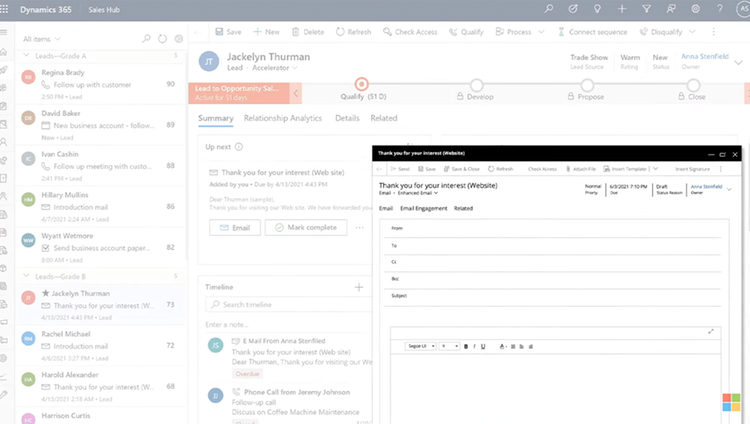Select the Qualify stage circle

click(362, 84)
